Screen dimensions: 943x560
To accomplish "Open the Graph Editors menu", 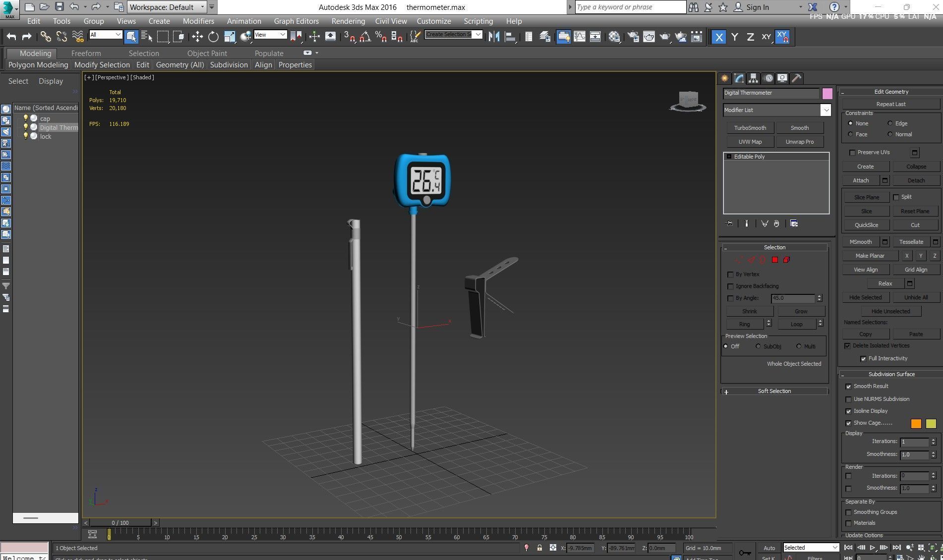I will (296, 21).
